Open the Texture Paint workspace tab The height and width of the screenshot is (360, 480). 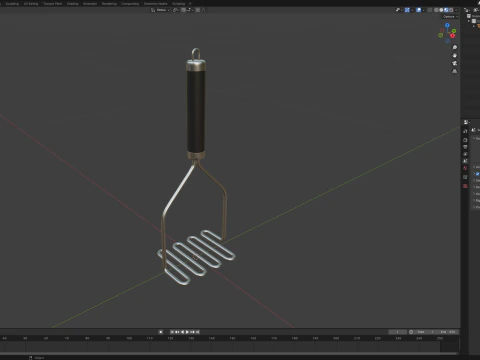pos(53,4)
